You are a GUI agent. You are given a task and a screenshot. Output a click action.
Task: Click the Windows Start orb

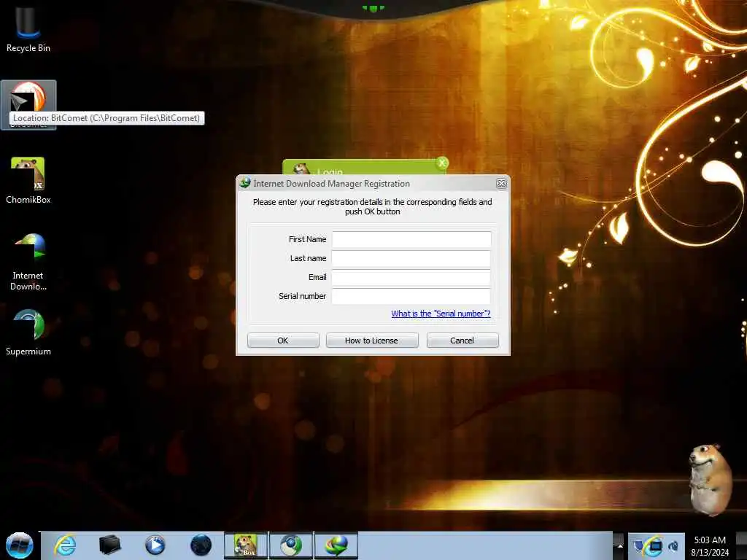(20, 545)
